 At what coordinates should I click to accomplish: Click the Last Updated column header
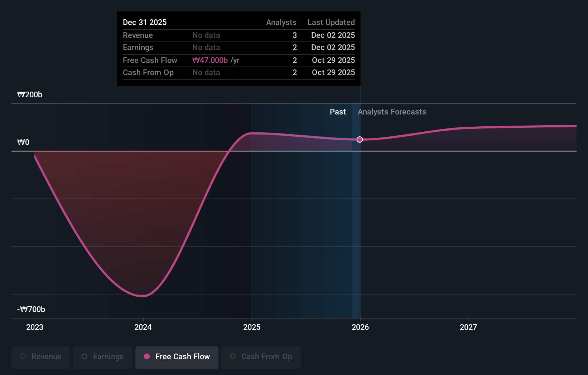pyautogui.click(x=331, y=22)
